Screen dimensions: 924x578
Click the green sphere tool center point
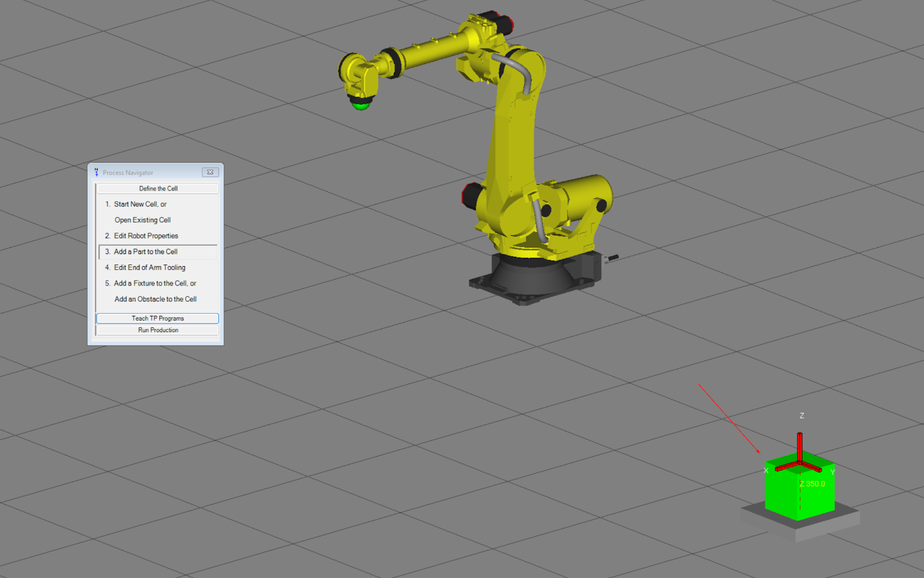point(361,105)
